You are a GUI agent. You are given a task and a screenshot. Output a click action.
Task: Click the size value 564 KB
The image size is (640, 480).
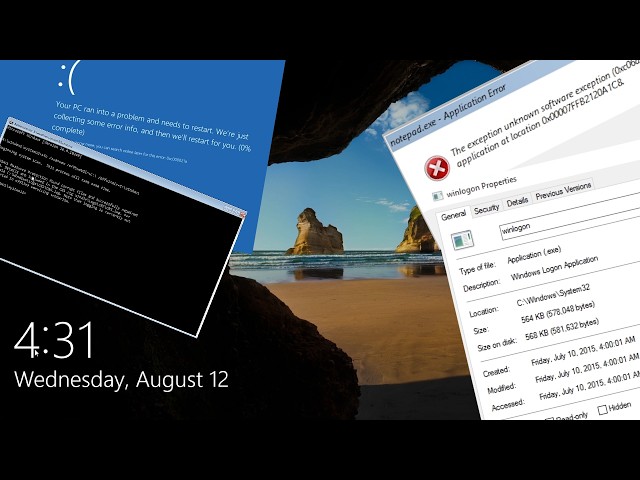pyautogui.click(x=558, y=313)
